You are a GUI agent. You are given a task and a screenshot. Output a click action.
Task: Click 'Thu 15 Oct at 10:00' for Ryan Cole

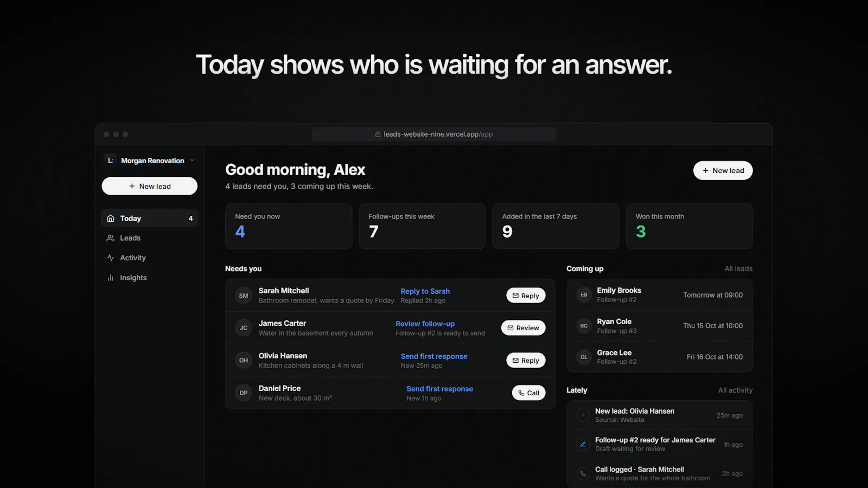[x=713, y=326]
